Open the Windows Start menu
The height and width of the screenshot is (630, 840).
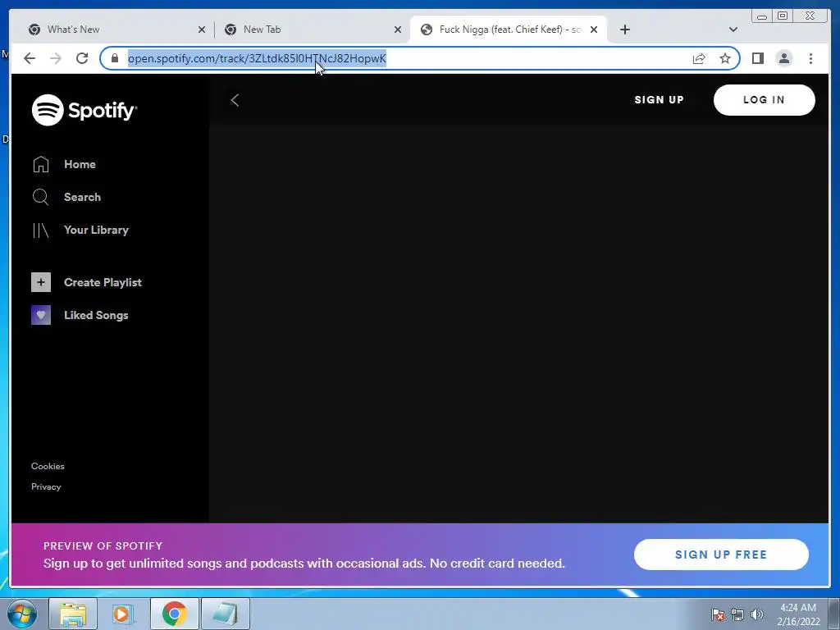[22, 614]
